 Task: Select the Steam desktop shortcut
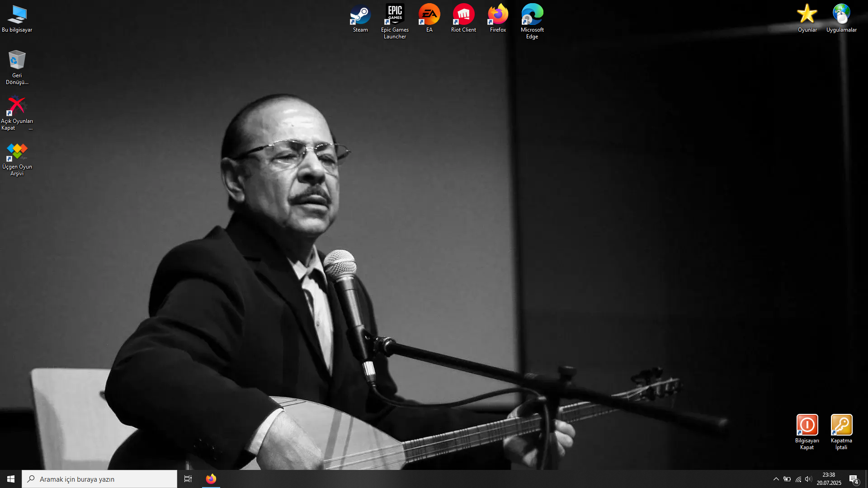click(360, 19)
